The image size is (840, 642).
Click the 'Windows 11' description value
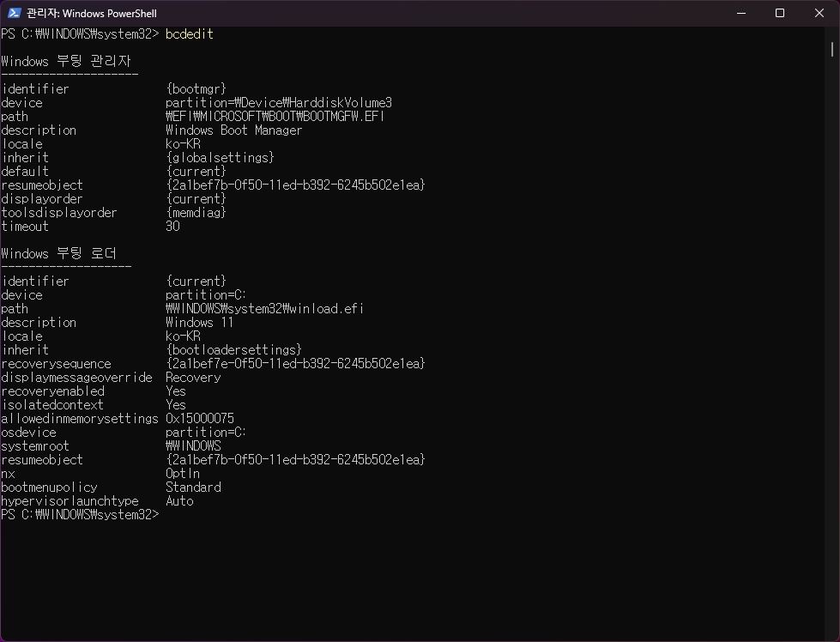pos(199,323)
